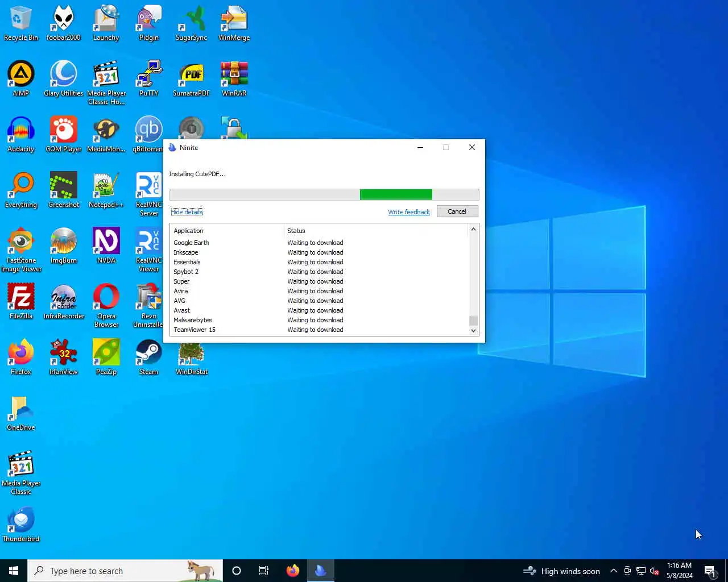Select the WinDirStat desktop icon
Viewport: 728px width, 582px height.
point(192,359)
